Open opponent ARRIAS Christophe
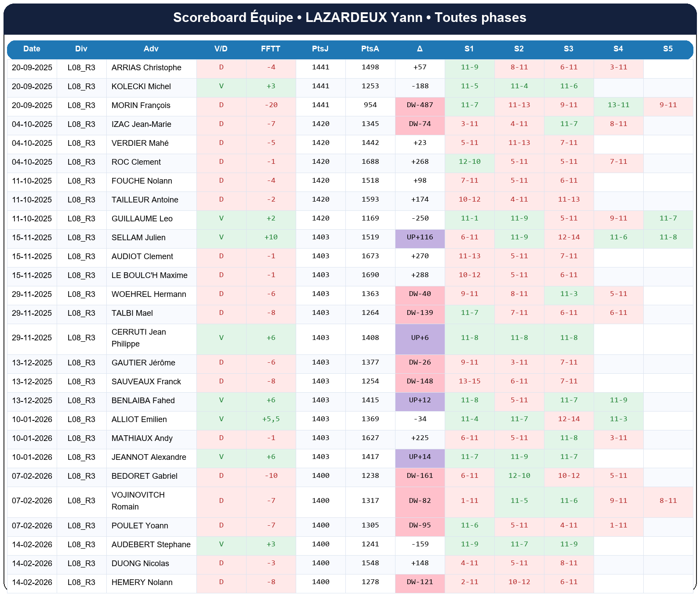Screen dimensions: 700x596 click(146, 68)
